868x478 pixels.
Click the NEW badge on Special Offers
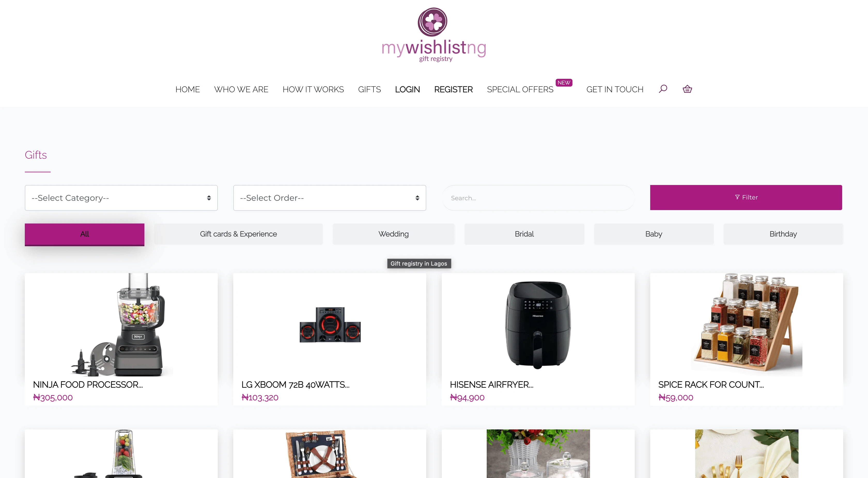pyautogui.click(x=564, y=83)
